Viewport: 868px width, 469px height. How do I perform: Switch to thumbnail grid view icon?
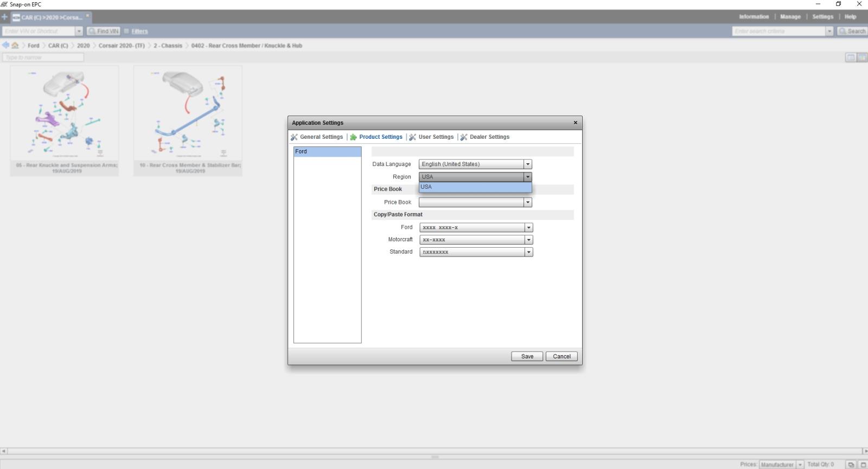click(x=861, y=57)
